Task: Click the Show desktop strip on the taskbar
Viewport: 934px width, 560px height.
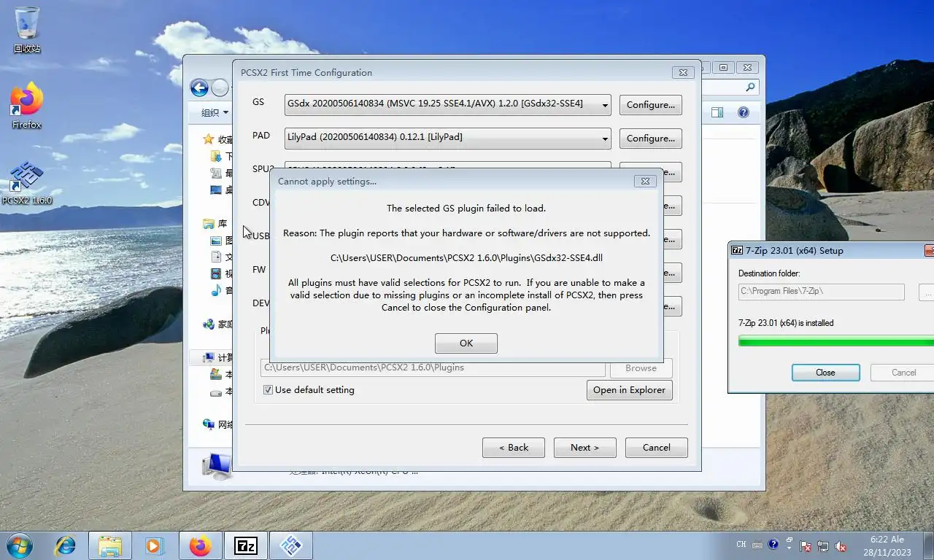Action: [x=928, y=545]
